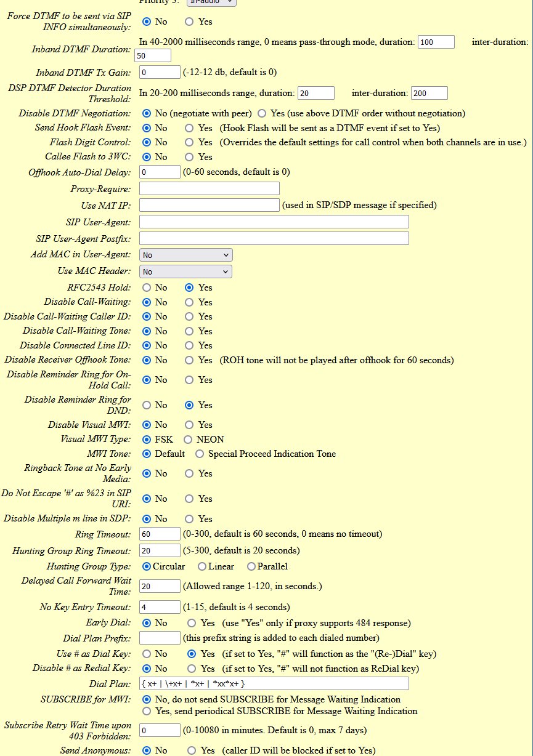Set Early Dial to Yes

[x=192, y=623]
